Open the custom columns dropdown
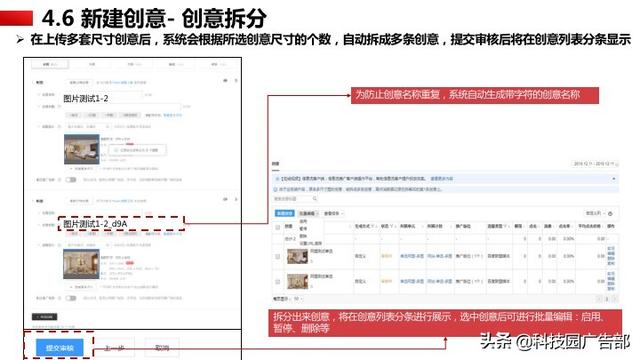640x360 pixels. click(595, 213)
